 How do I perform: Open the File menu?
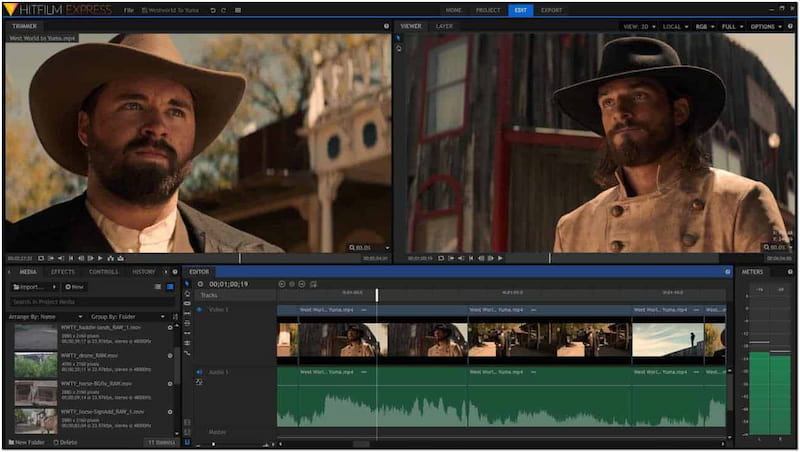129,10
